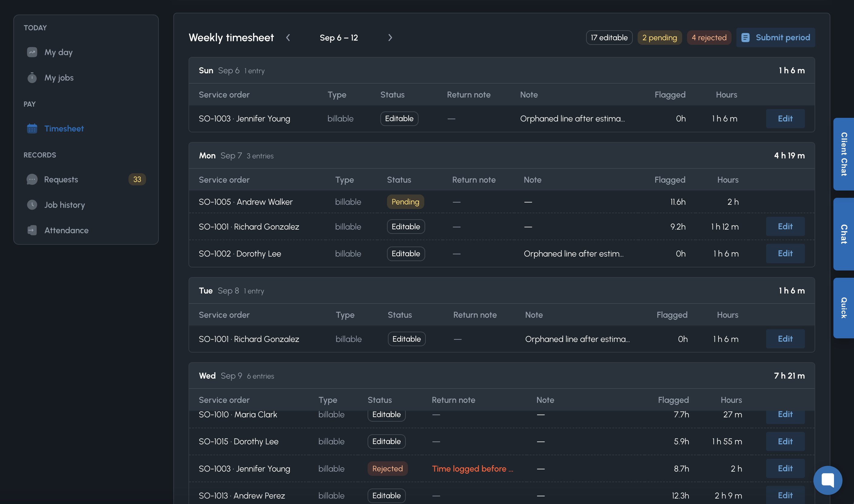Submit the timesheet period

(x=776, y=38)
